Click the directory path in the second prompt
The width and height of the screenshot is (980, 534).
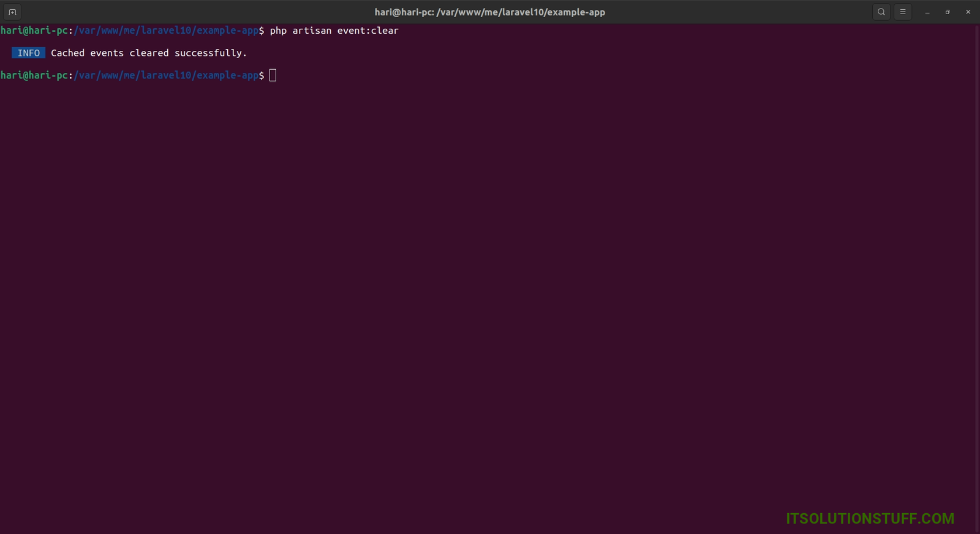[x=166, y=75]
